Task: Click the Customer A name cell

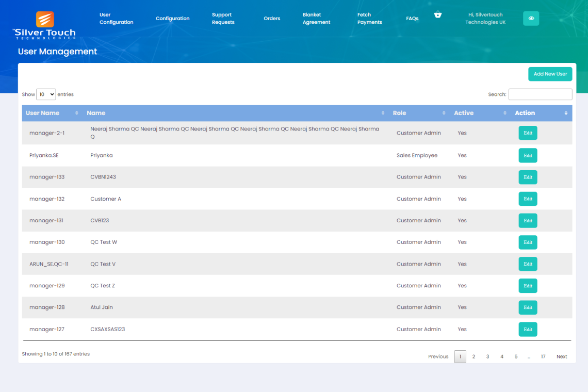Action: [x=106, y=199]
